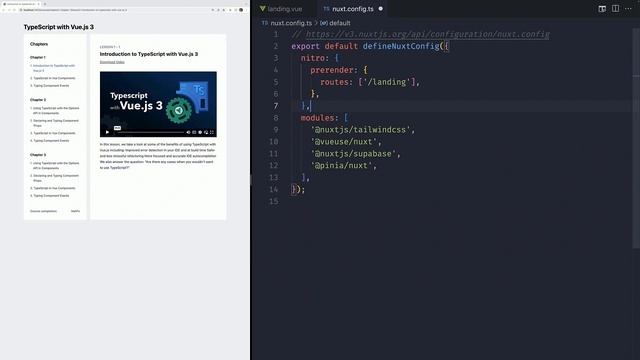Image resolution: width=640 pixels, height=360 pixels.
Task: Open Chapter 1 lesson Introduction to TypeScript
Action: pos(54,68)
